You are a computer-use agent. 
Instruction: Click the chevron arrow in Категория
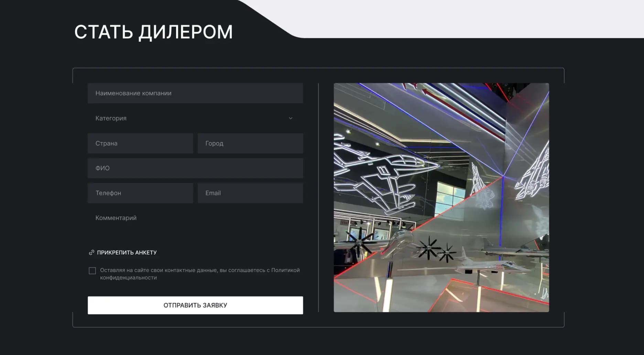tap(291, 118)
